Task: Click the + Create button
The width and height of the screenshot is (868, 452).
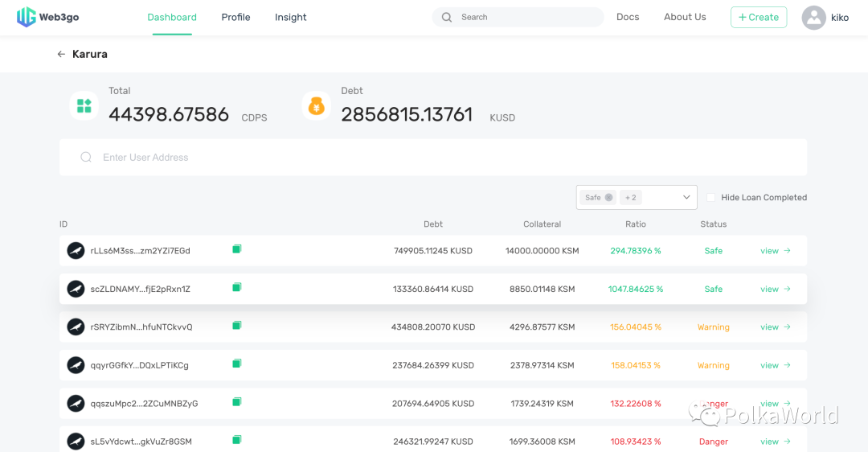Action: click(759, 17)
